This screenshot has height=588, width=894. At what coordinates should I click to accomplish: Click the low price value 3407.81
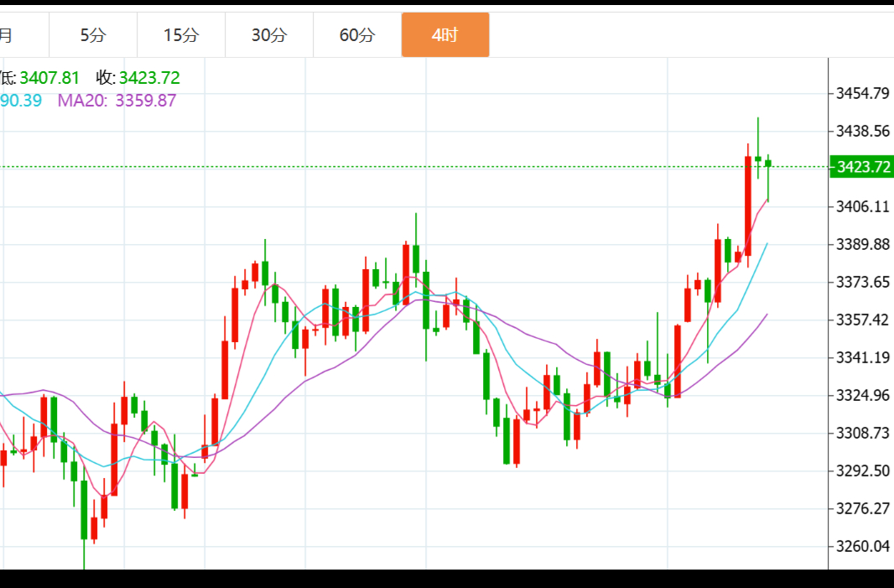point(49,77)
